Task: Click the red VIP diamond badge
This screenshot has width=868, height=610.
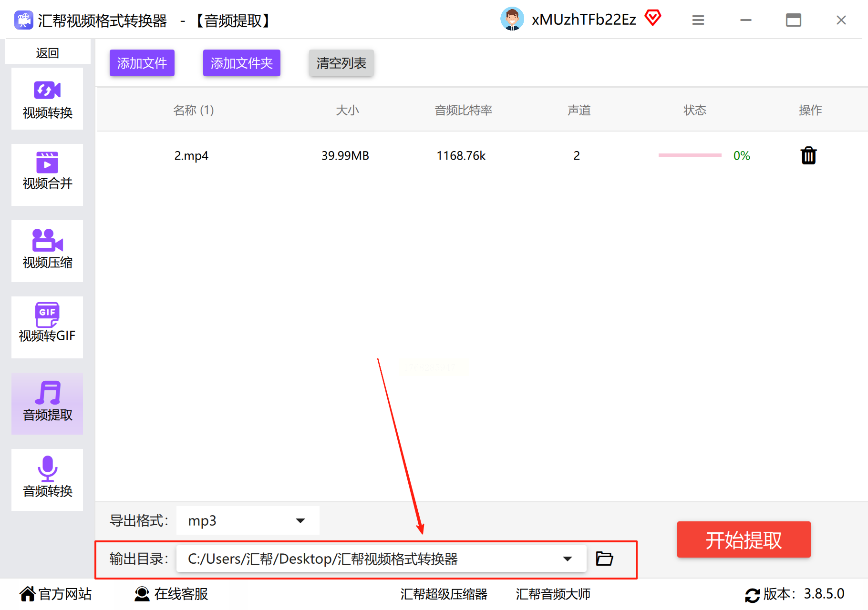Action: tap(653, 19)
